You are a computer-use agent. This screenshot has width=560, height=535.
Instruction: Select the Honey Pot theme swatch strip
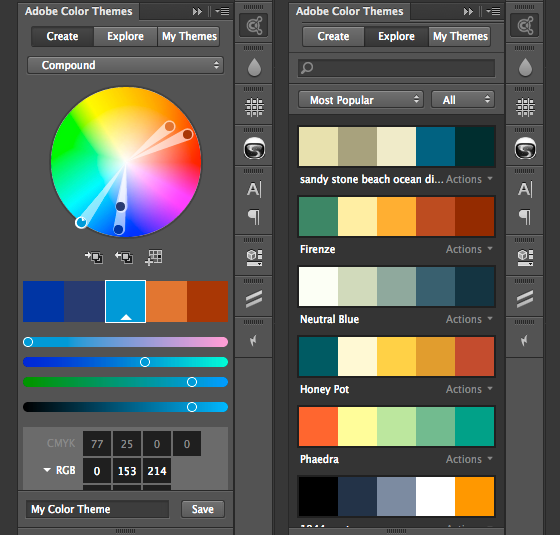[396, 356]
